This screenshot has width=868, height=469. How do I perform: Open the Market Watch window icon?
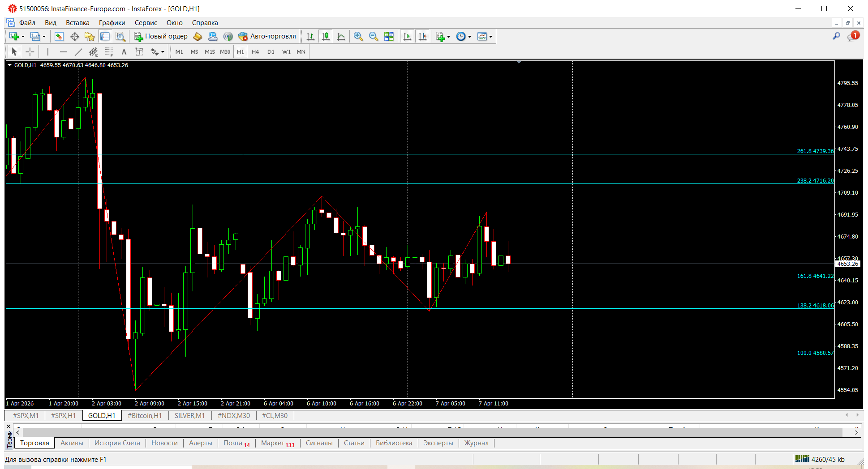(59, 37)
